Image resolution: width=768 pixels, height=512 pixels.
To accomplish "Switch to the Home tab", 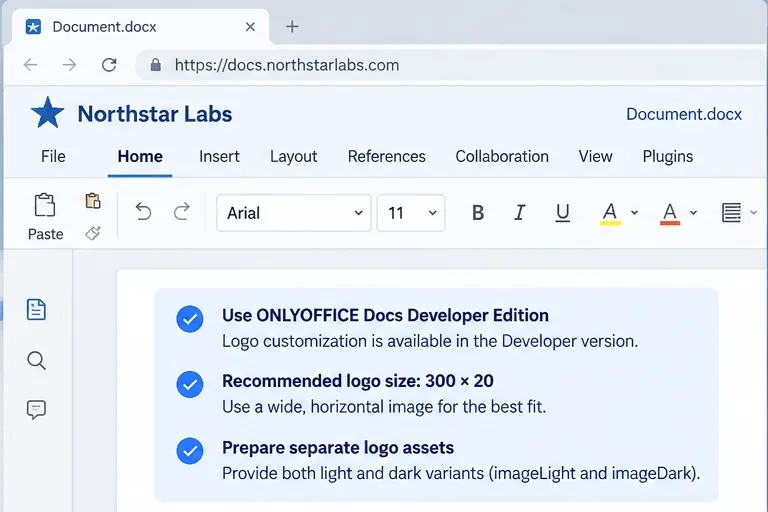I will (140, 156).
